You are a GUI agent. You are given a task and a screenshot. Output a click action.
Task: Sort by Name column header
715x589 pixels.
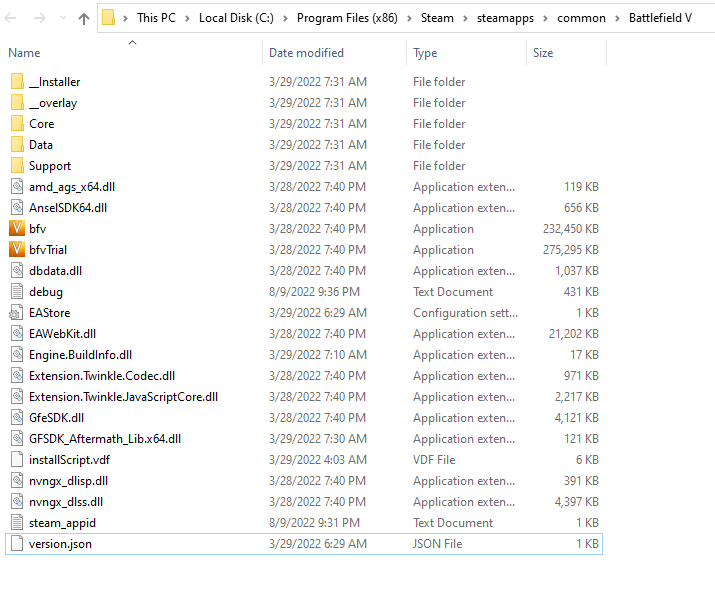[x=24, y=53]
